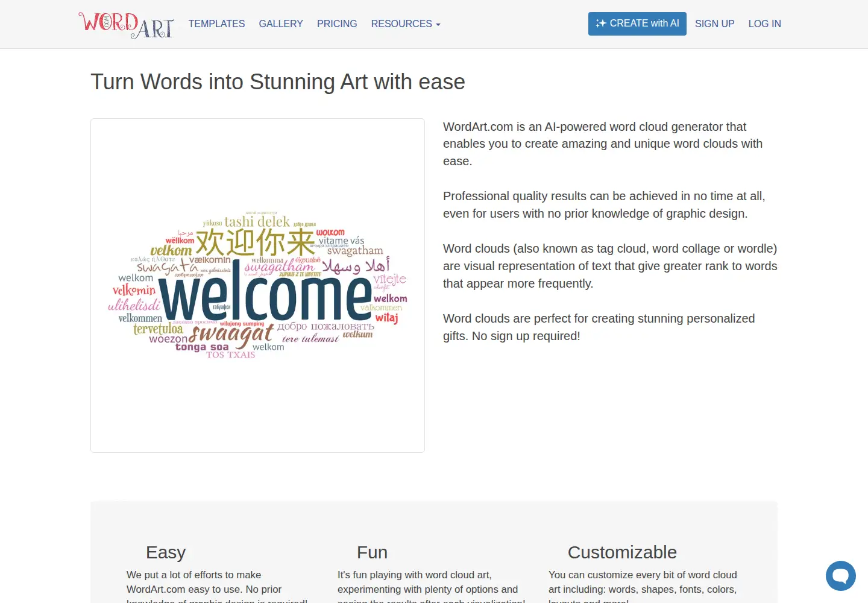
Task: Click the WordArt logo
Action: 127,25
